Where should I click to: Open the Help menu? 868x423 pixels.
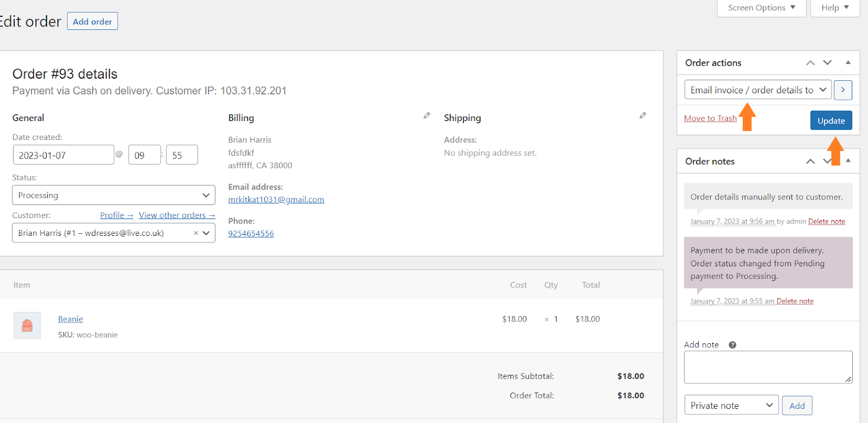click(x=834, y=8)
